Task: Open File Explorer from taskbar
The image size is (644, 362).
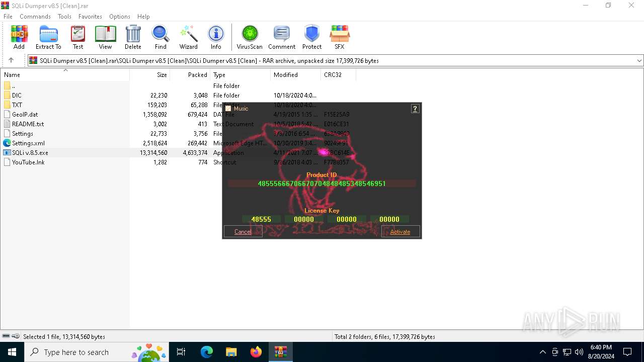Action: 231,352
